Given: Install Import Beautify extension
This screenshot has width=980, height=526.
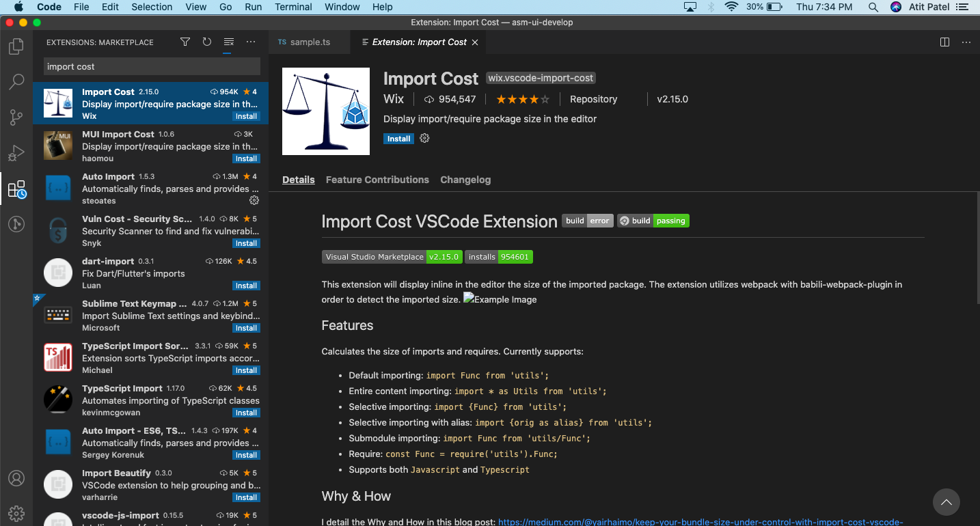Looking at the screenshot, I should click(x=246, y=497).
